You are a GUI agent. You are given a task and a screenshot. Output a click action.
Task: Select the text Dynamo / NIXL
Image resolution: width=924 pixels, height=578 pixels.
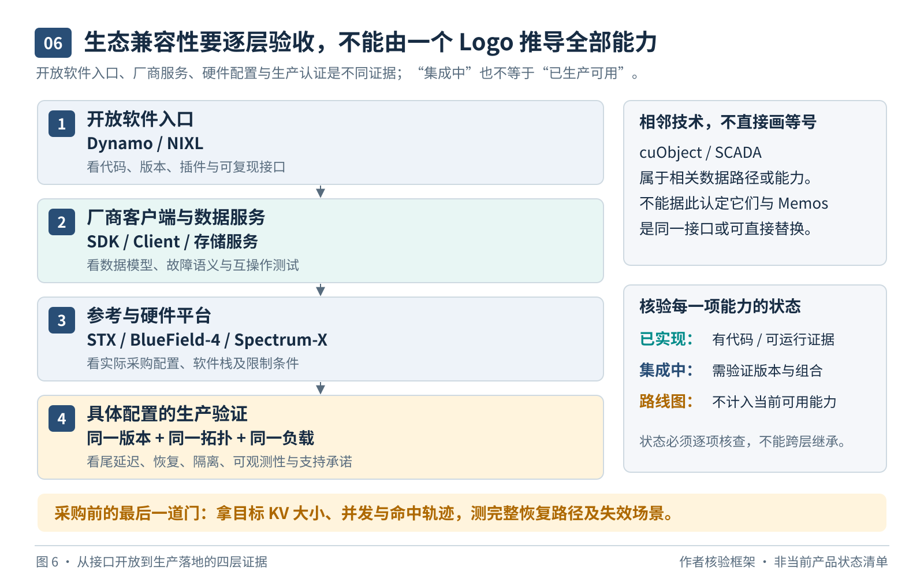coord(145,143)
